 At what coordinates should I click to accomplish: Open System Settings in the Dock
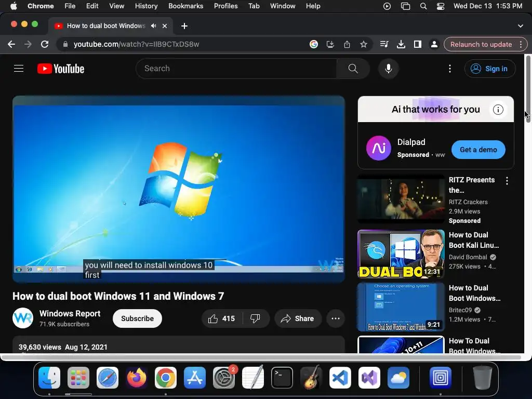click(224, 377)
